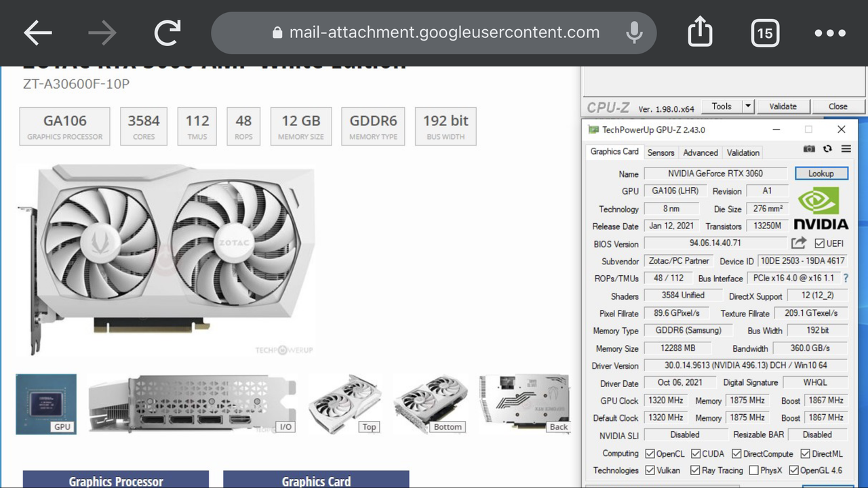Click the 12 GB Memory Size badge
This screenshot has height=488, width=868.
(x=301, y=126)
